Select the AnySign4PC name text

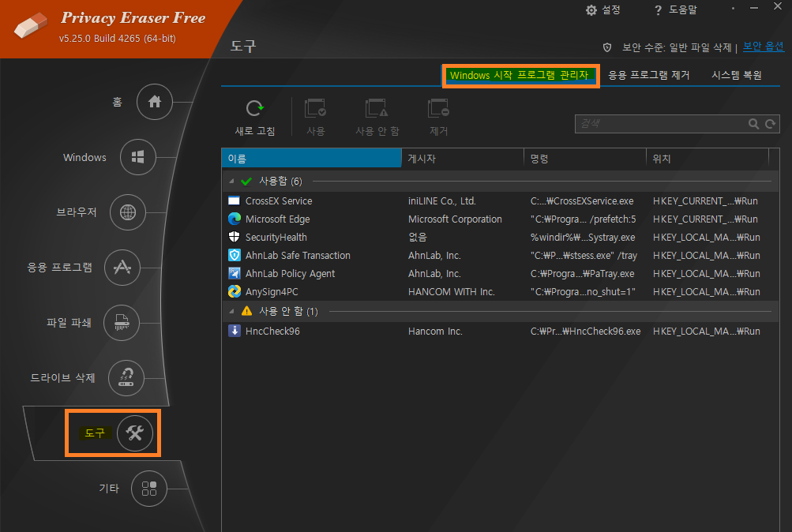coord(272,292)
